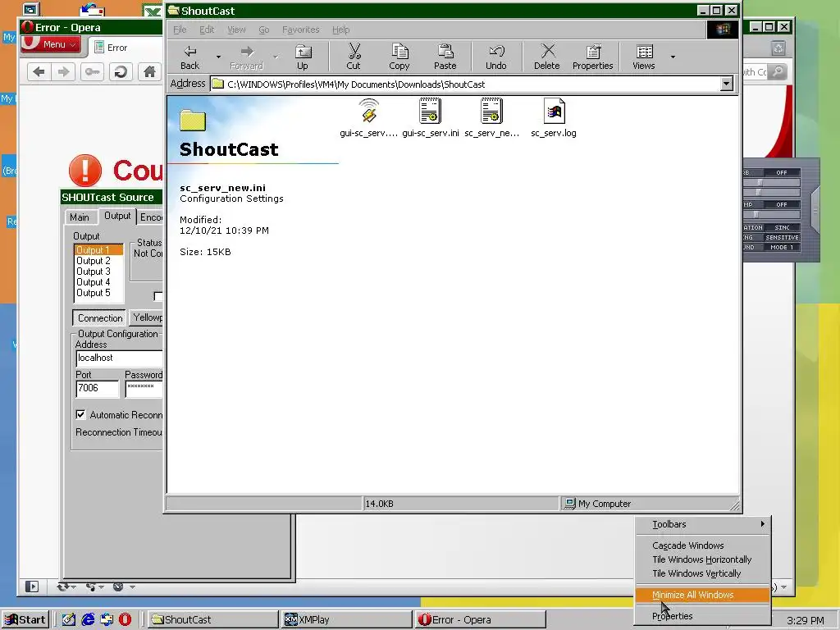Click Undo in the Explorer toolbar
Screen dimensions: 840x630
(x=496, y=57)
